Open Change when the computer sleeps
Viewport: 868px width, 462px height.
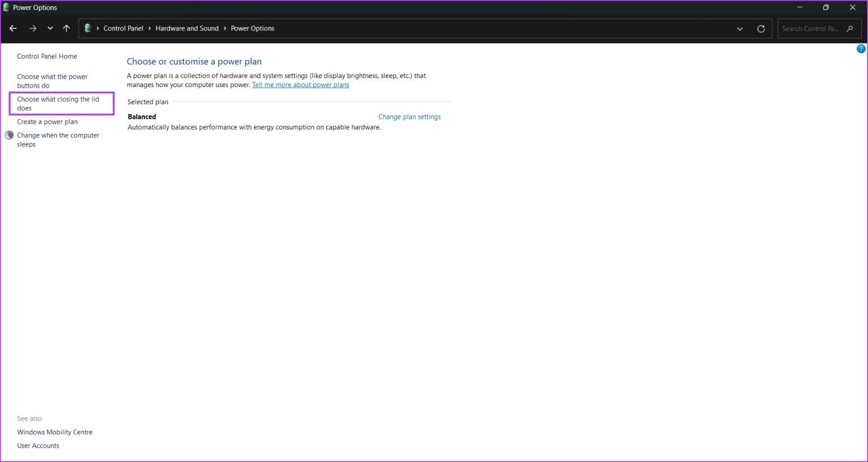click(x=58, y=140)
